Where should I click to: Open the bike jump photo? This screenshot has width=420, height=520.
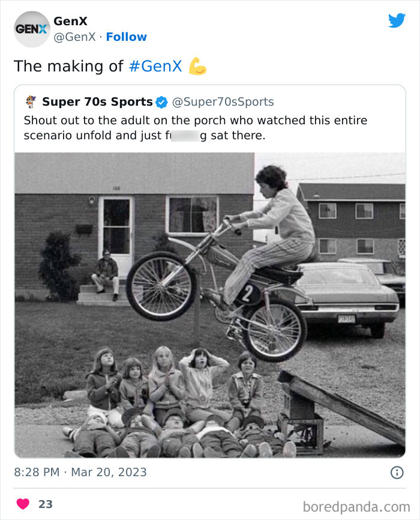(x=210, y=305)
